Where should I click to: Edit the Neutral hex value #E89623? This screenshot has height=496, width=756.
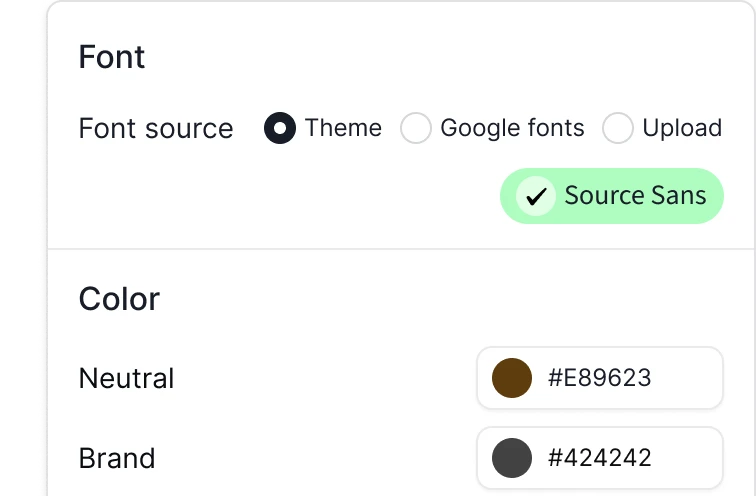[x=599, y=377]
